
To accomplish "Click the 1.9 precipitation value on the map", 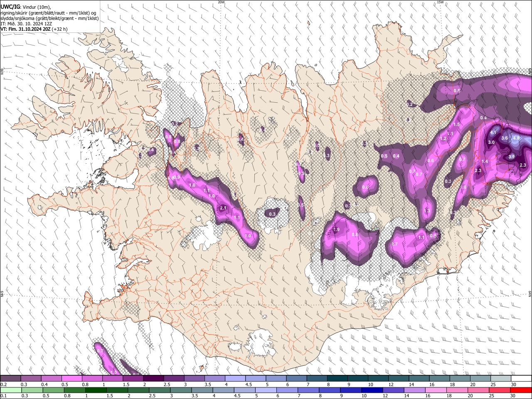I will click(x=337, y=229).
